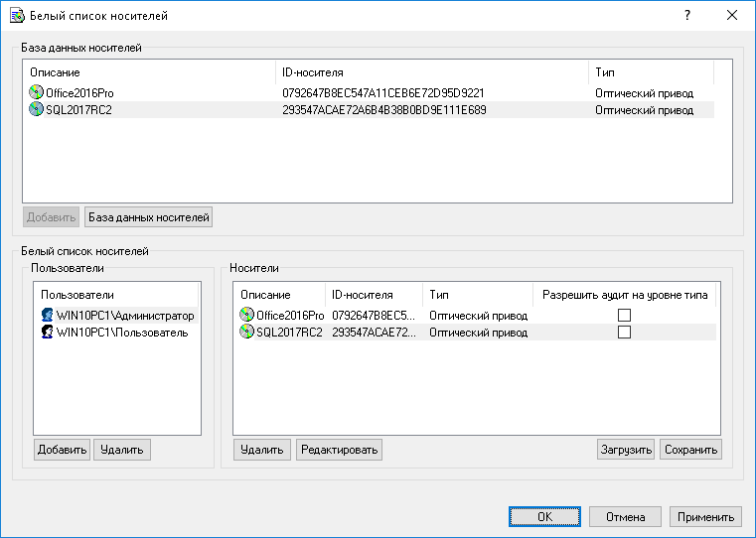Click the SQL2017RC2 disc icon in media database
Image resolution: width=756 pixels, height=538 pixels.
pos(37,110)
